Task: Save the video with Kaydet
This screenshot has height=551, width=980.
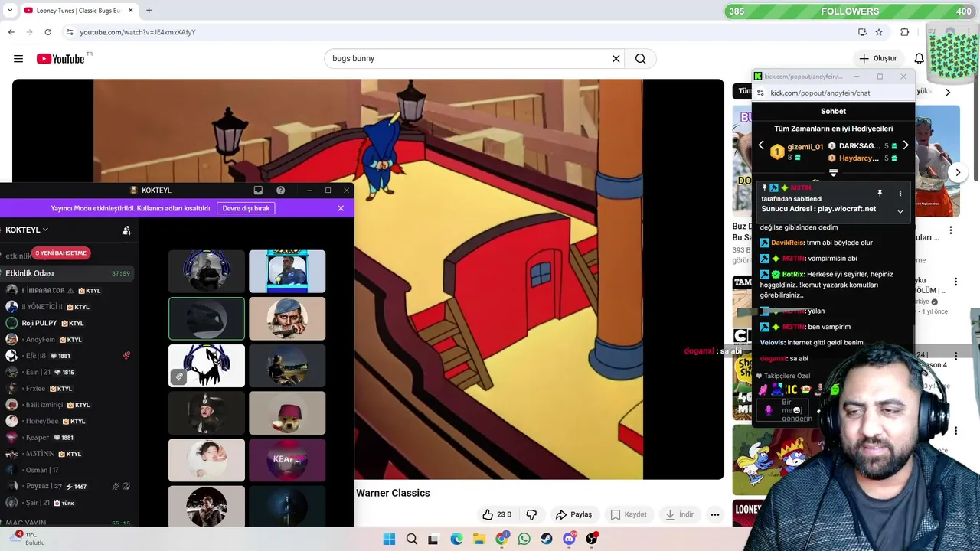Action: click(x=628, y=514)
